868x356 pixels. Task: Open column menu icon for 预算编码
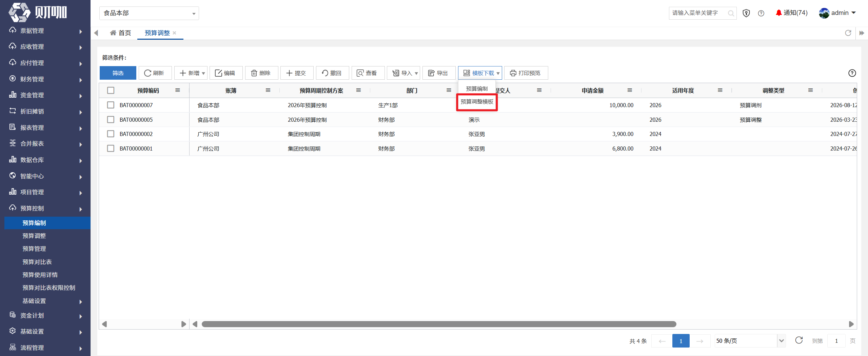click(178, 90)
